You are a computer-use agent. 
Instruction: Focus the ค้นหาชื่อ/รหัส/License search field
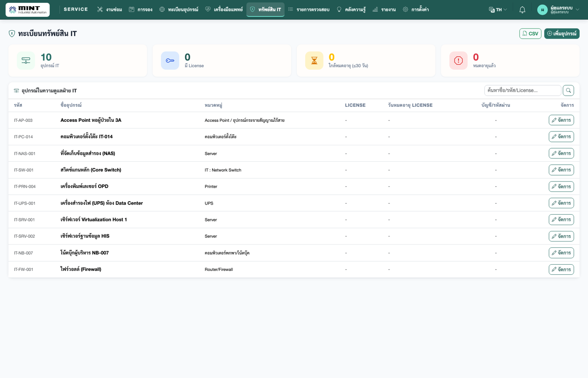[522, 90]
